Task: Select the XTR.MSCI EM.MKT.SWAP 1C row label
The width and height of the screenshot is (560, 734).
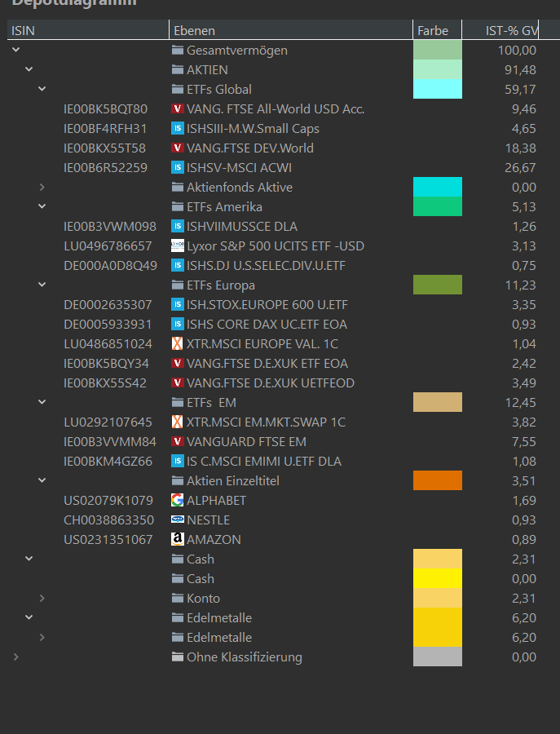Action: pyautogui.click(x=266, y=422)
